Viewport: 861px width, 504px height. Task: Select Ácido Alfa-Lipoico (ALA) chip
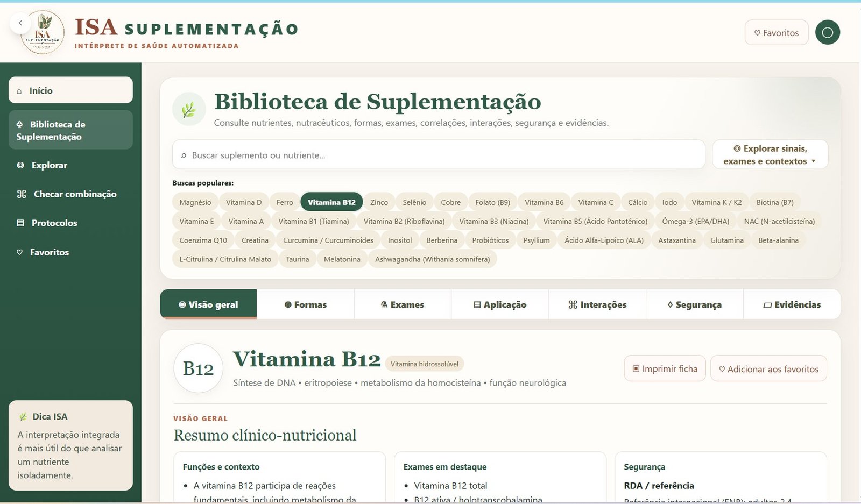604,240
